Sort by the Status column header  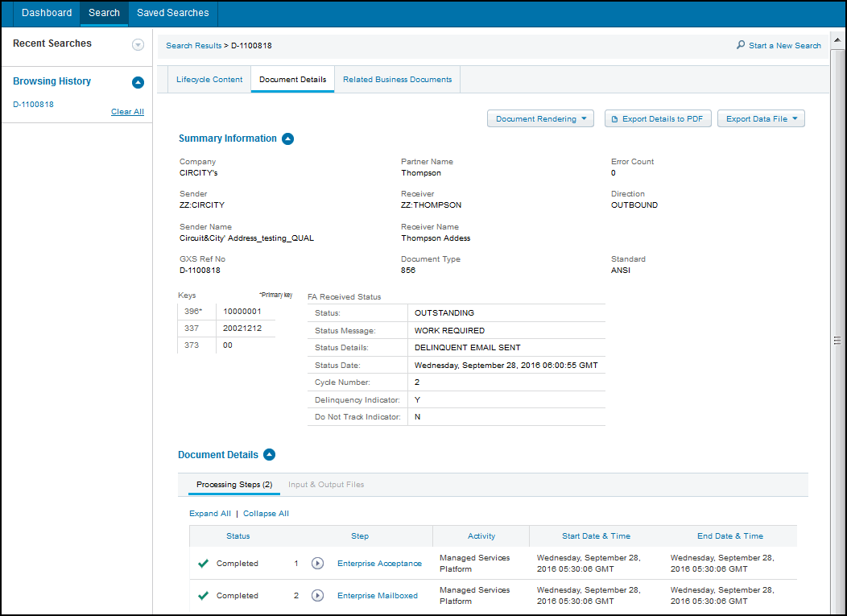click(x=238, y=536)
